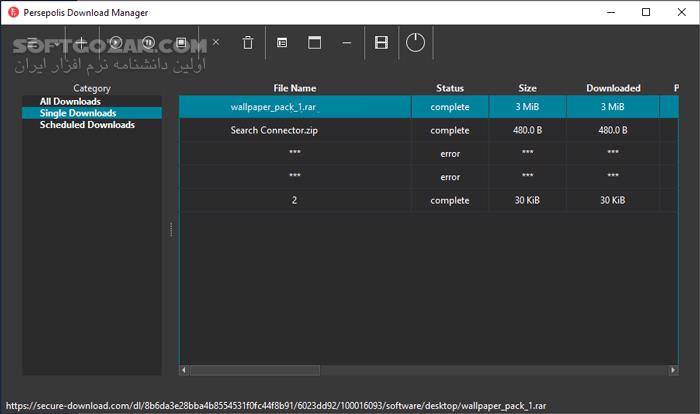Viewport: 700px width, 414px height.
Task: Click the horizontal scrollbar's right arrow
Action: (673, 370)
